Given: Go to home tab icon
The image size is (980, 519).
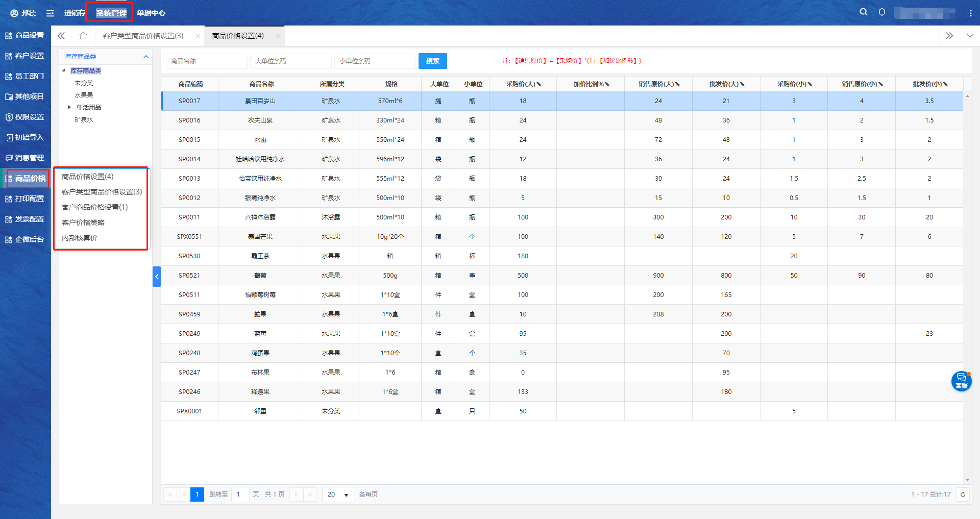Looking at the screenshot, I should click(83, 36).
